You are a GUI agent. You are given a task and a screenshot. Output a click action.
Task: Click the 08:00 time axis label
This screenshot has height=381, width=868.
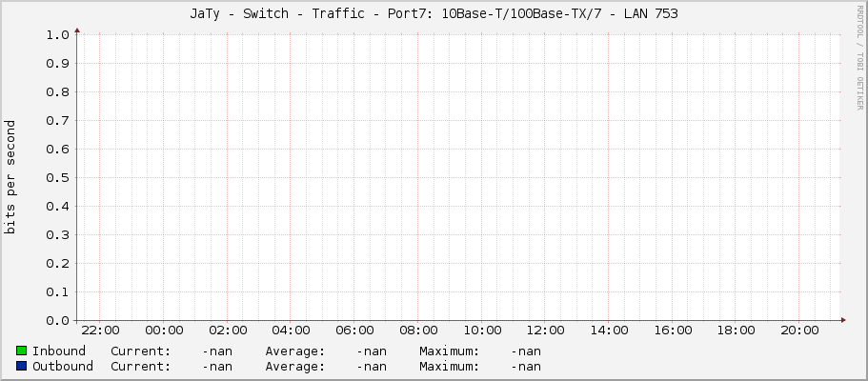point(418,331)
